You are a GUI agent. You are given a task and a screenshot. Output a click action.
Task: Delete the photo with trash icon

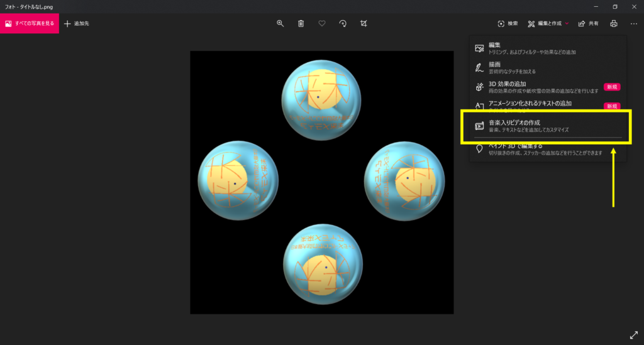[x=301, y=23]
